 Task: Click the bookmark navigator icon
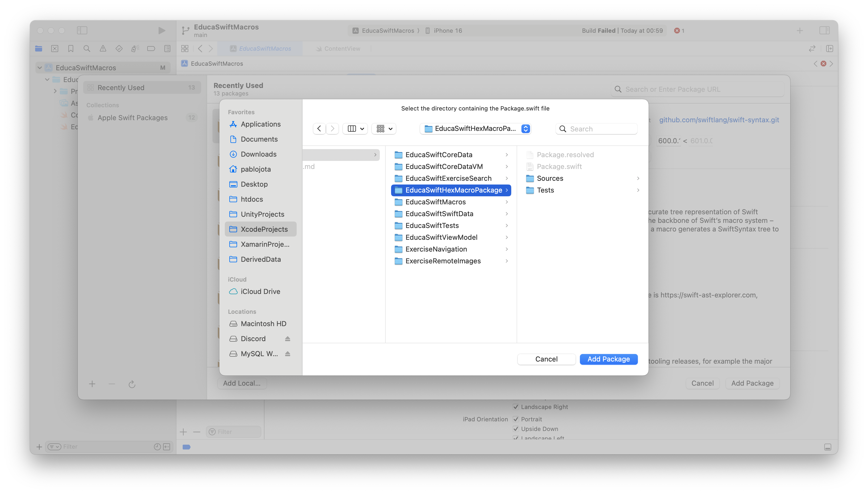71,49
